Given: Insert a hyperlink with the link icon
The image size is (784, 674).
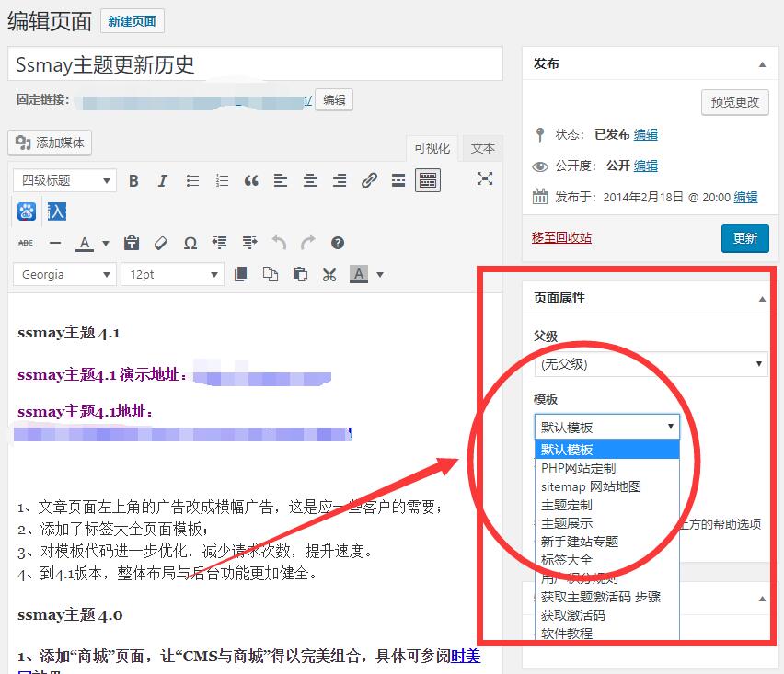Looking at the screenshot, I should (x=369, y=180).
